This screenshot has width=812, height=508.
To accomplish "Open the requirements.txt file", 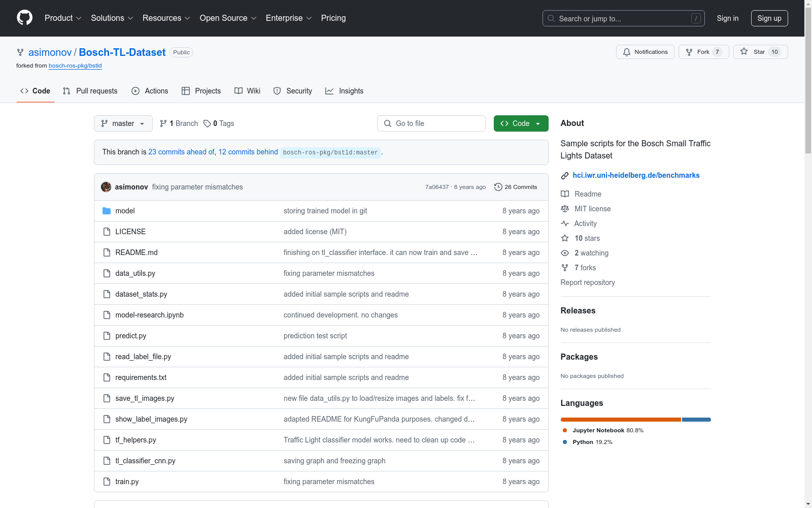I will click(141, 377).
